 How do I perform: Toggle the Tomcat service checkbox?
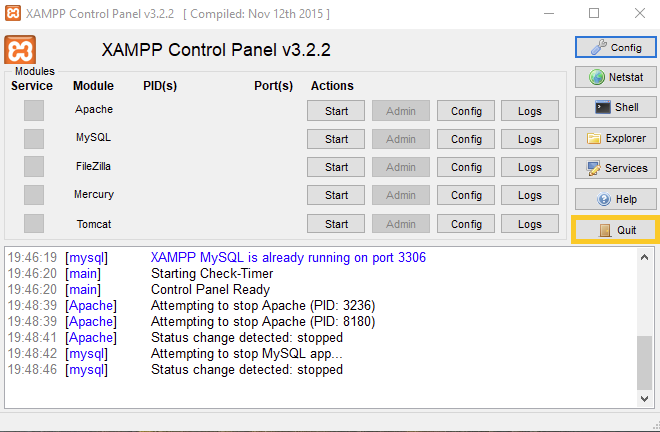pos(34,223)
